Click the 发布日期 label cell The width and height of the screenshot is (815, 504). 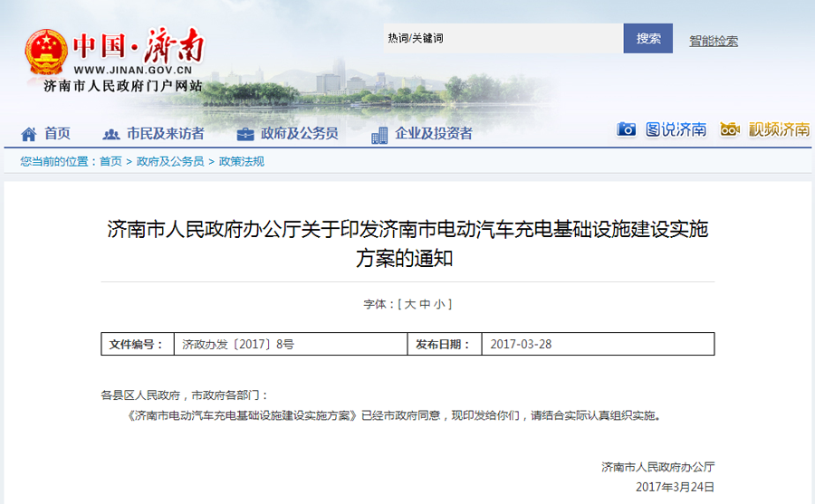[445, 344]
